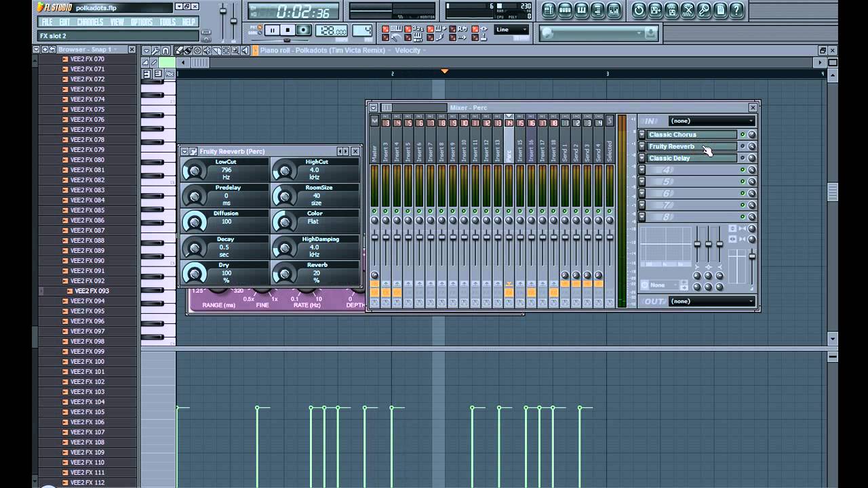The height and width of the screenshot is (488, 868).
Task: Click the Save new version icon
Action: coord(655,10)
